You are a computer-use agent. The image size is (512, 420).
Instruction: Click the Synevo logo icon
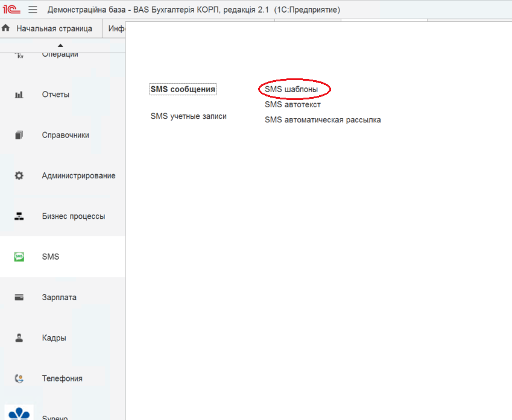click(19, 414)
